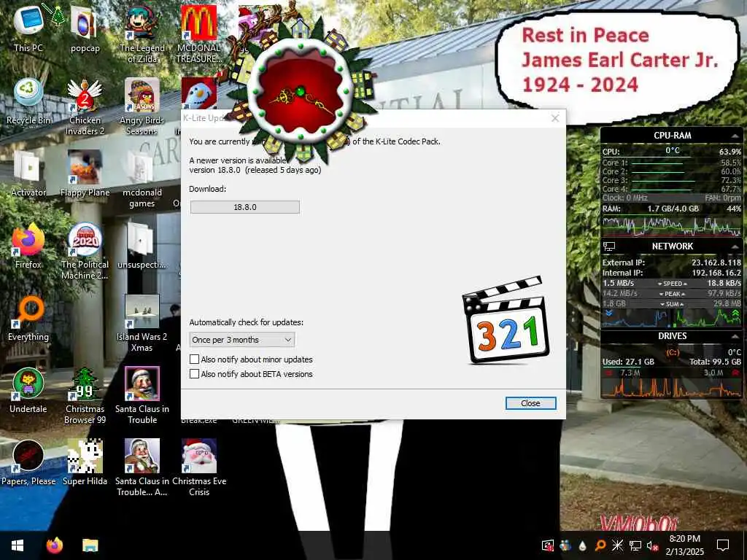
Task: Select the Activator desktop icon
Action: point(28,174)
